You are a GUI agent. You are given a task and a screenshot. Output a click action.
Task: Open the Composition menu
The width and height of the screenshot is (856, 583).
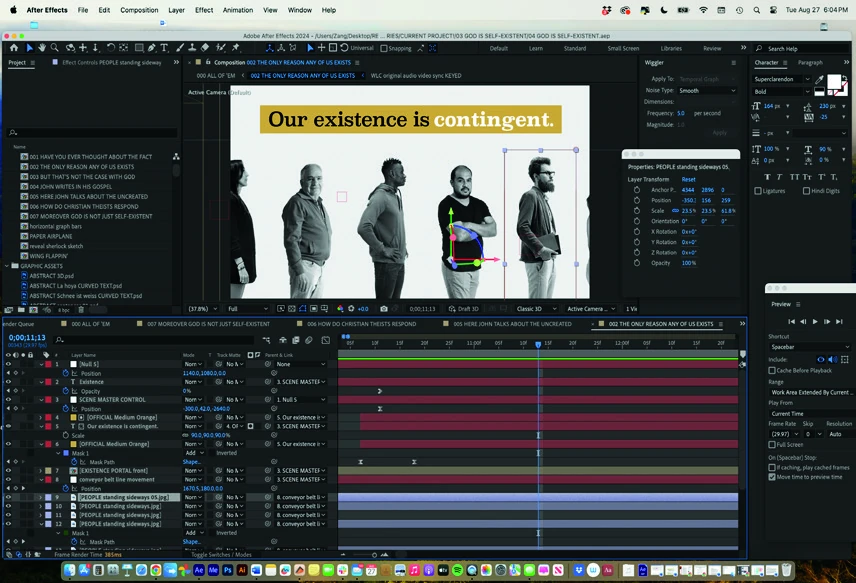pyautogui.click(x=139, y=10)
